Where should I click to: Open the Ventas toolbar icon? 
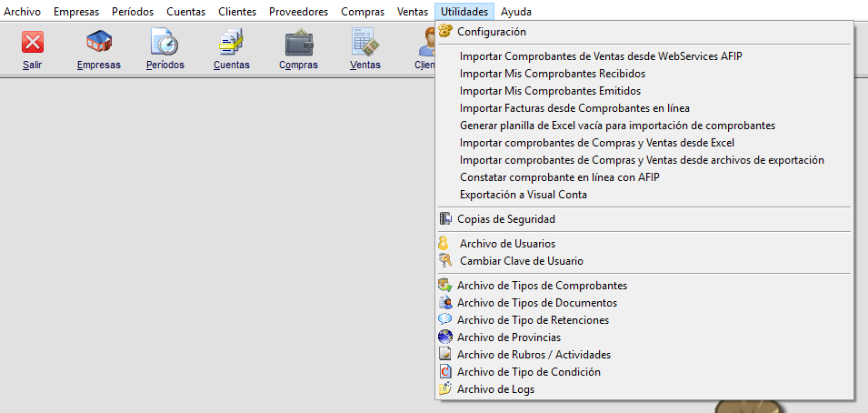pos(364,43)
